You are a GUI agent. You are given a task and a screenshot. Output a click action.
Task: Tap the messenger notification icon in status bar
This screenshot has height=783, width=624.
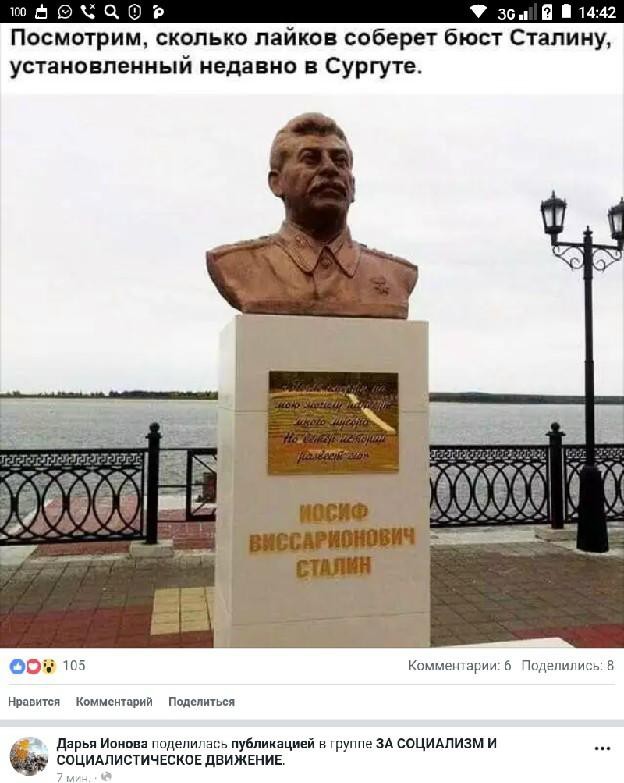pos(64,11)
